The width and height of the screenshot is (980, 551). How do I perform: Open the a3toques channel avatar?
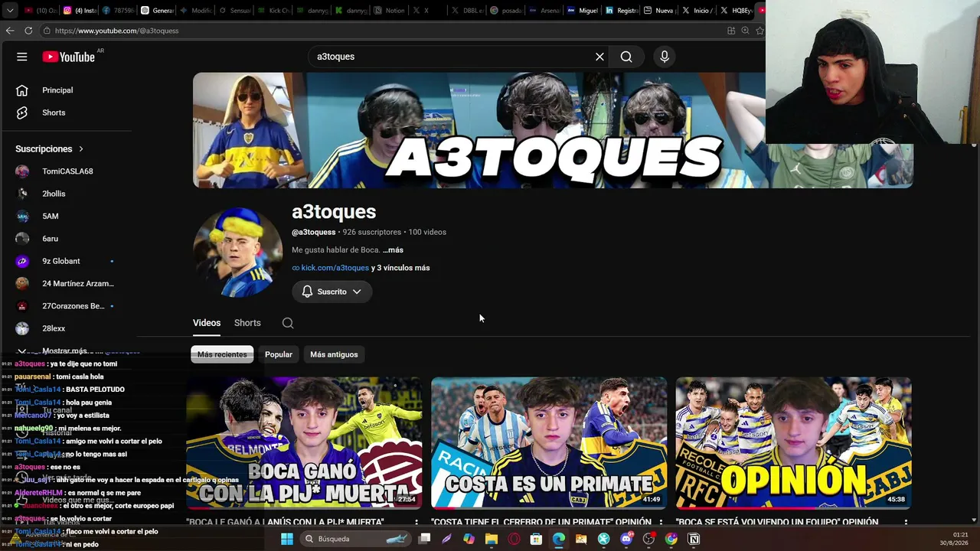tap(237, 252)
